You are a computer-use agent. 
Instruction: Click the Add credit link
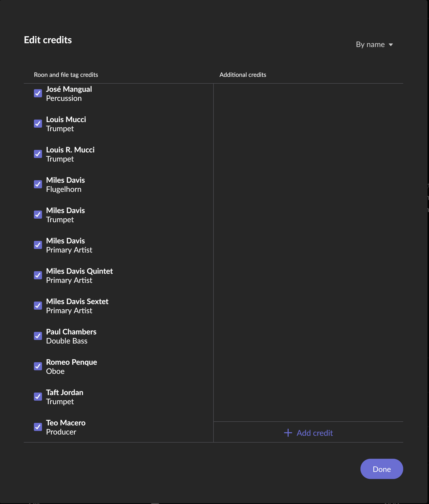point(315,433)
